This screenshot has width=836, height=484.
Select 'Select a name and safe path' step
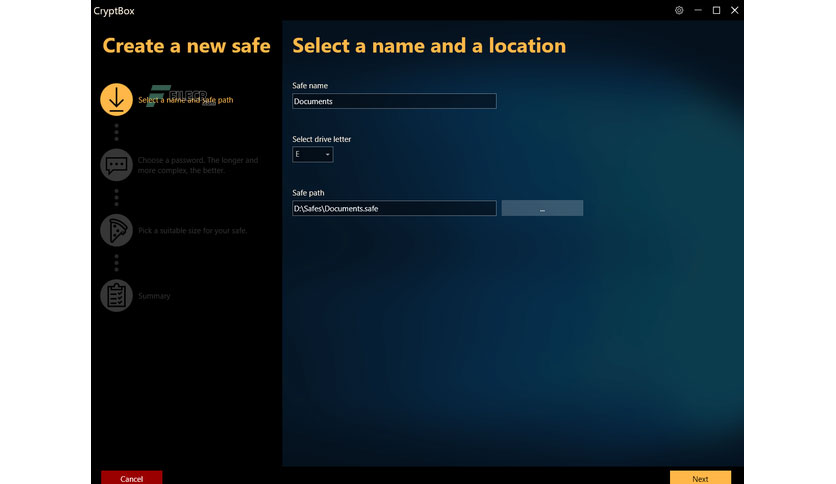[186, 100]
